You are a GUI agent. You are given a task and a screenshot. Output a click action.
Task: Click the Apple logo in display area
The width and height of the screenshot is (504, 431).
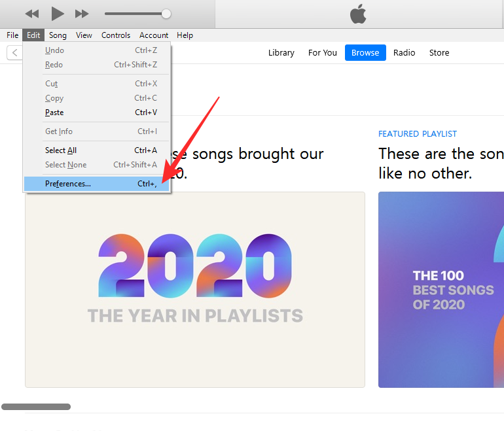358,14
